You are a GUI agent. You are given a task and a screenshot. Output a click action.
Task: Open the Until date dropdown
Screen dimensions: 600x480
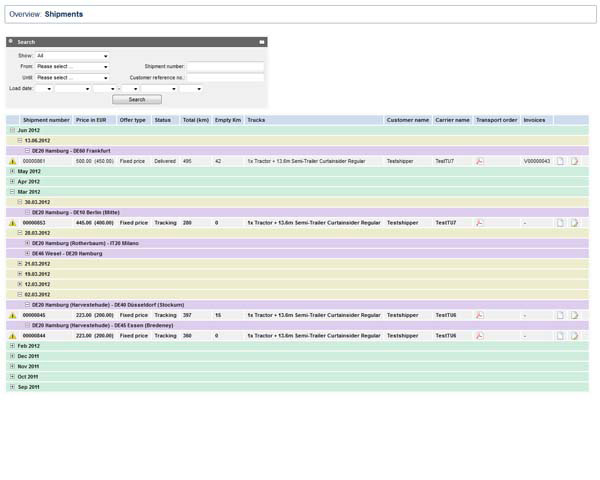tap(72, 78)
